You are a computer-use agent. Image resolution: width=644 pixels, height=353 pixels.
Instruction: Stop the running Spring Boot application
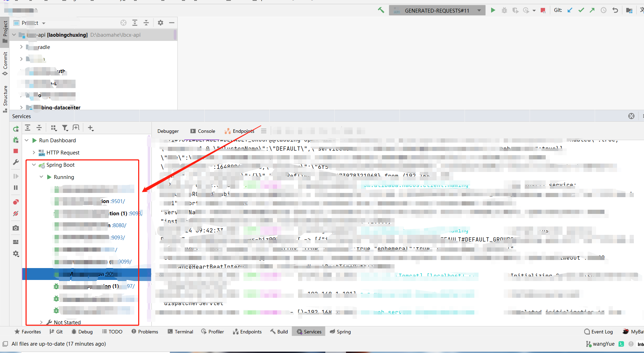coord(15,151)
